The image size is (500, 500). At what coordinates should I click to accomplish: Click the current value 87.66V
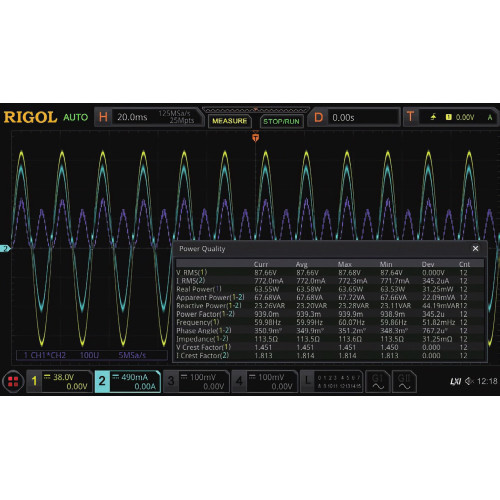click(x=265, y=273)
